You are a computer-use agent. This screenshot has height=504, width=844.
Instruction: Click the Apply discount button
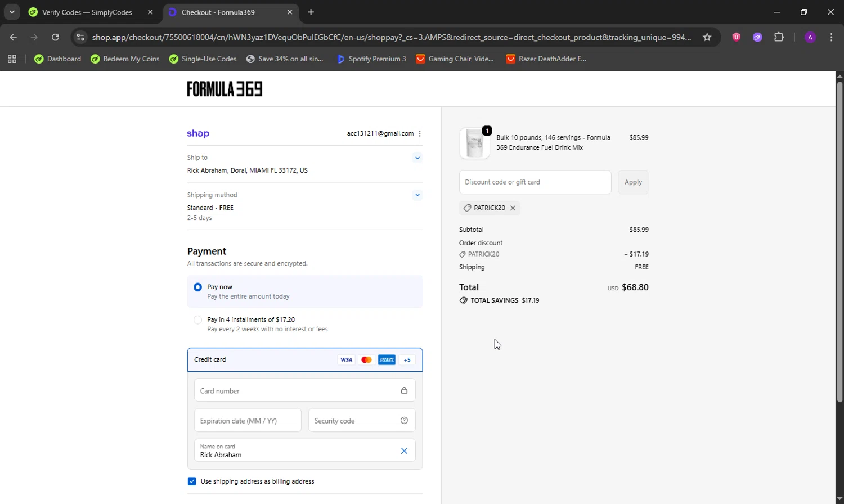point(633,182)
